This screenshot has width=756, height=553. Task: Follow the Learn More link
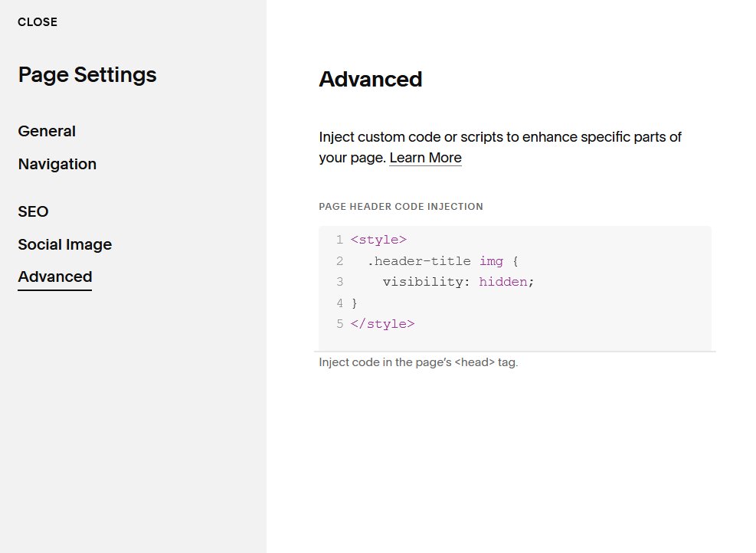click(x=425, y=158)
